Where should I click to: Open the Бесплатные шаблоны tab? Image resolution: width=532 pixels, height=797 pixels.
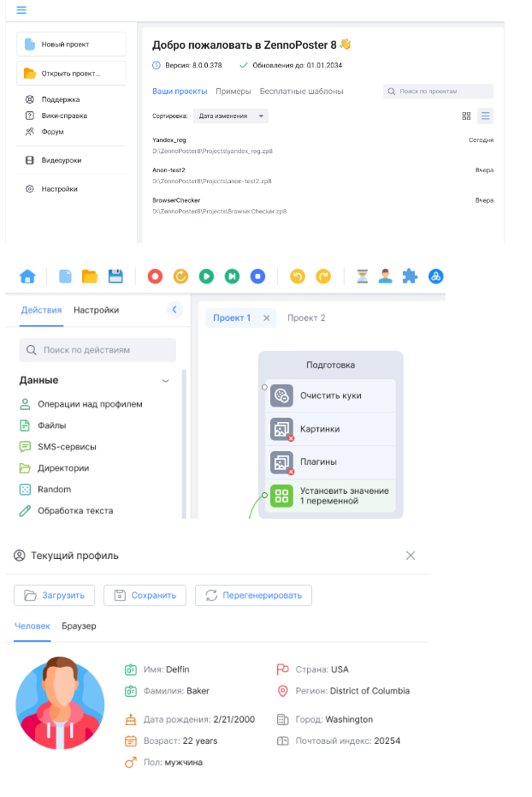(302, 92)
